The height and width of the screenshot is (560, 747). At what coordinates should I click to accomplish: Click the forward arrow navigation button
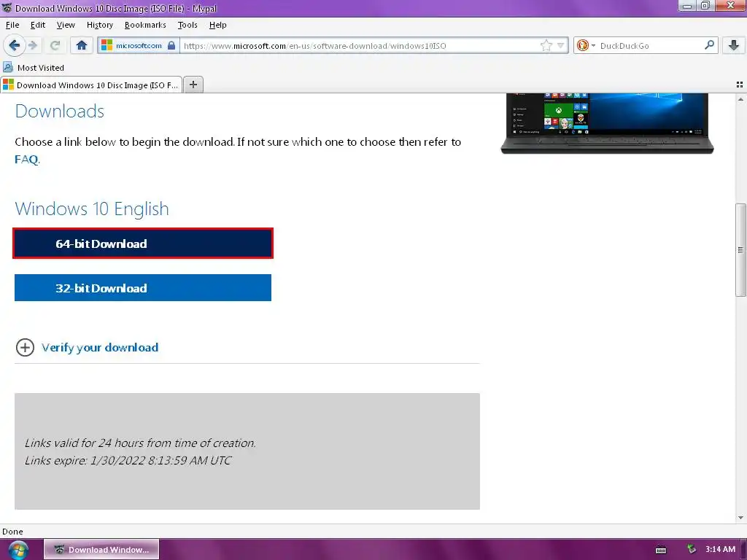(x=33, y=46)
